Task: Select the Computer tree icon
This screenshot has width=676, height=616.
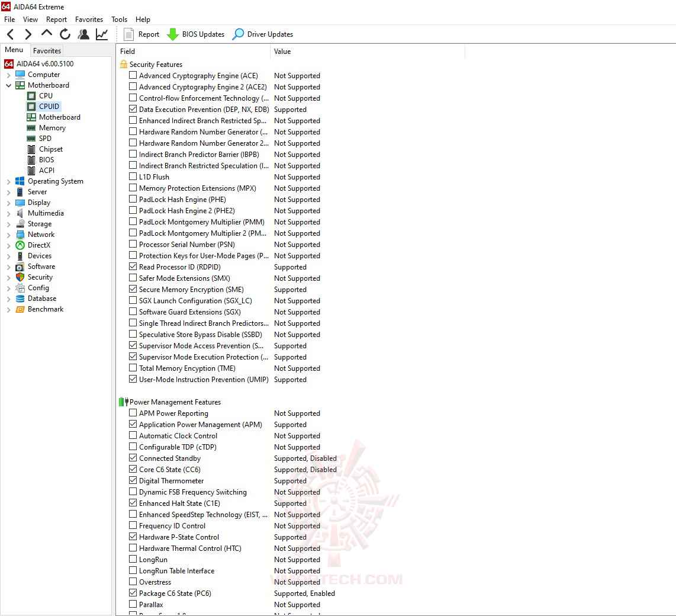Action: tap(20, 75)
